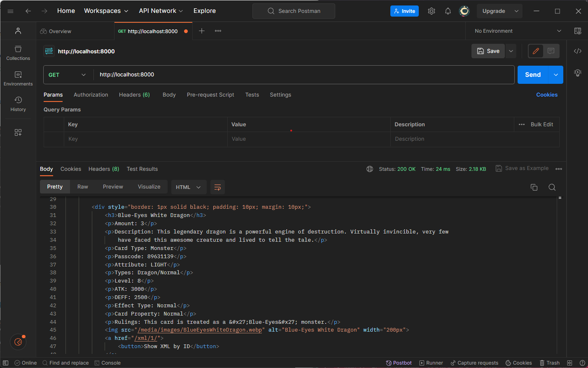This screenshot has width=588, height=368.
Task: Go back with the left arrow
Action: [28, 11]
